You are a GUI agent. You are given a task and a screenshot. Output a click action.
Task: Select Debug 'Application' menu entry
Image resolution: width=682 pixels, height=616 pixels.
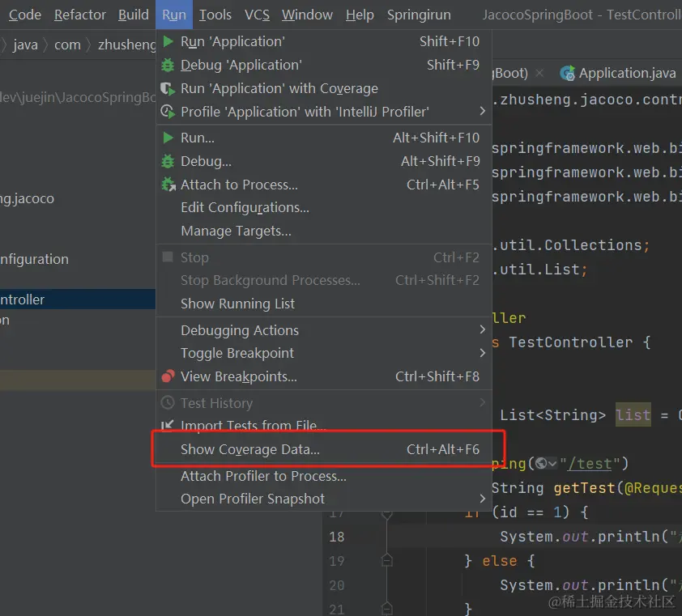(324, 65)
